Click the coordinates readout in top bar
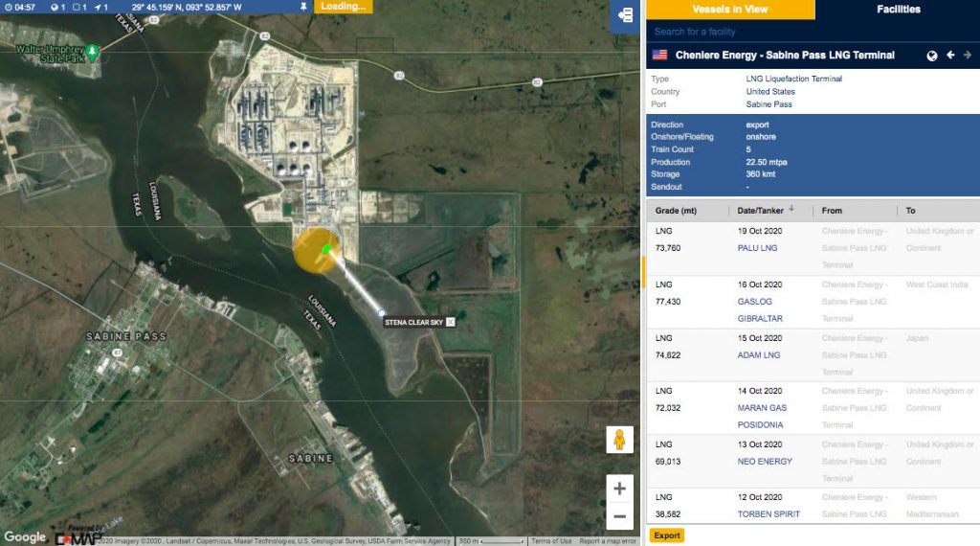Screen dimensions: 980x546 pos(187,8)
